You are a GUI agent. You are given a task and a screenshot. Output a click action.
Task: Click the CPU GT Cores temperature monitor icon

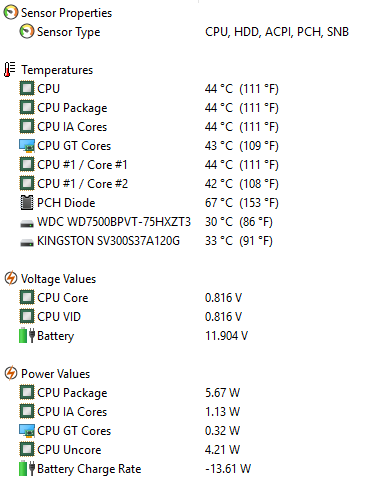click(x=27, y=146)
